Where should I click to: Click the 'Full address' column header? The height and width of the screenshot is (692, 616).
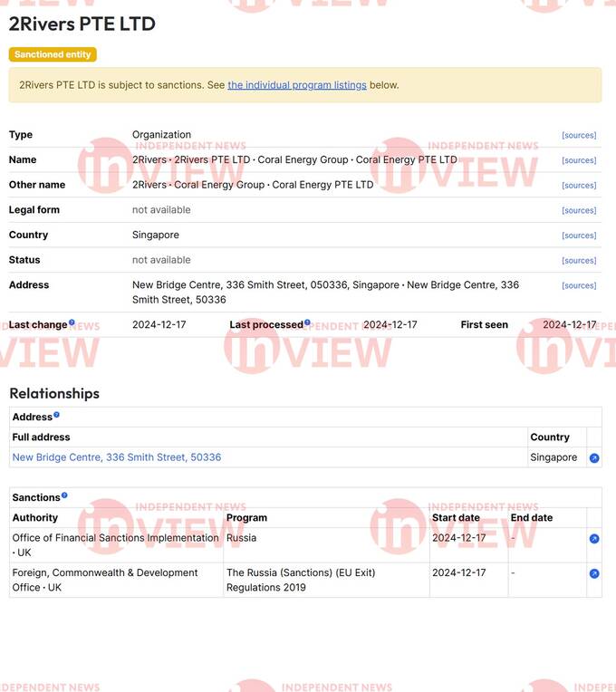click(x=41, y=437)
